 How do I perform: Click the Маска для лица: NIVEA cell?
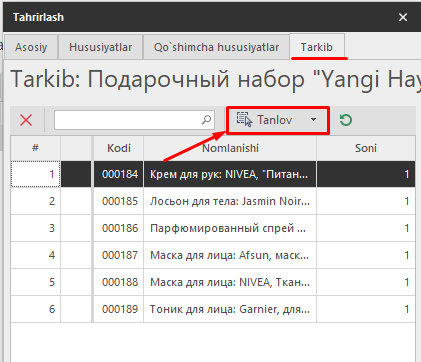(230, 282)
